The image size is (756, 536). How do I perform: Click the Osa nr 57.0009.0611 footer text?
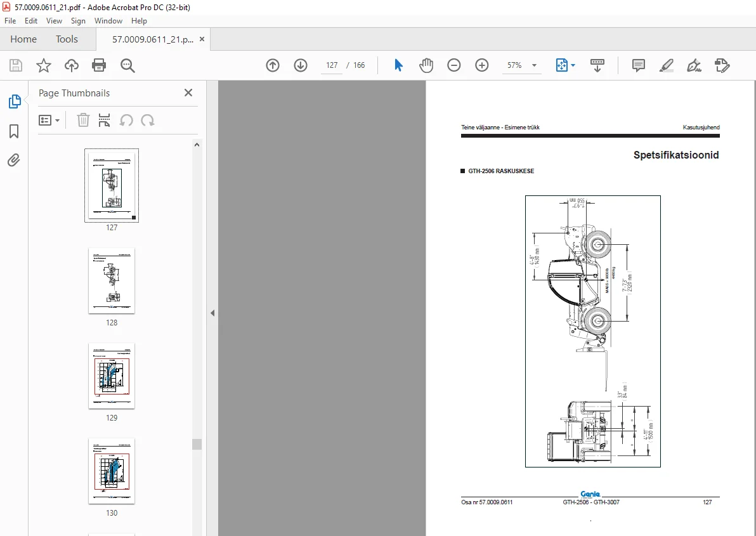tap(487, 502)
